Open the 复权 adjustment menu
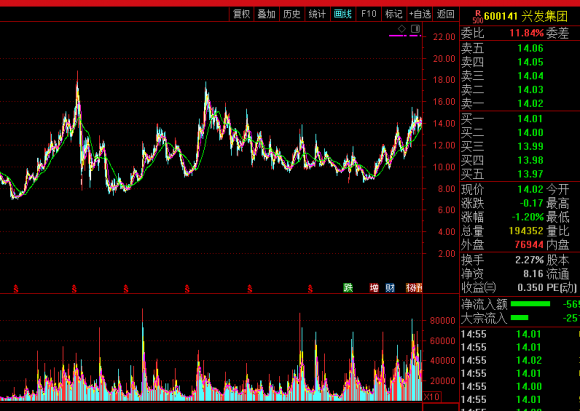This screenshot has height=411, width=580. [242, 14]
